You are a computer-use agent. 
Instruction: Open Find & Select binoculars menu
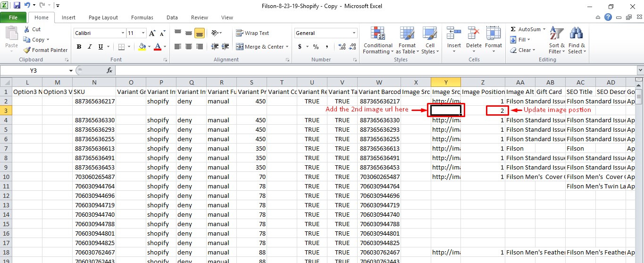click(x=577, y=41)
